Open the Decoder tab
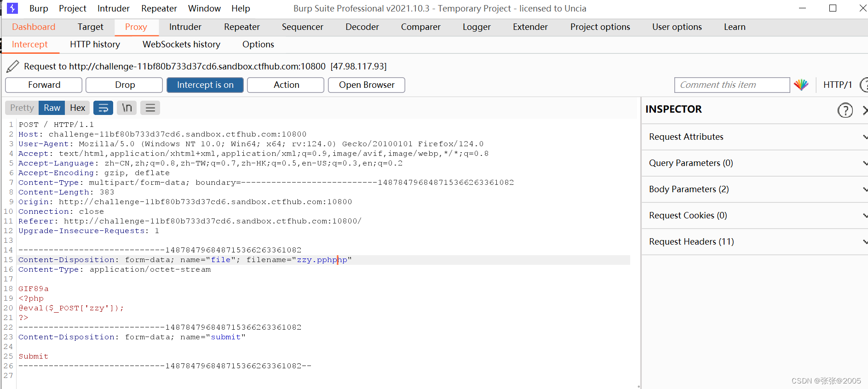This screenshot has height=389, width=868. tap(362, 27)
